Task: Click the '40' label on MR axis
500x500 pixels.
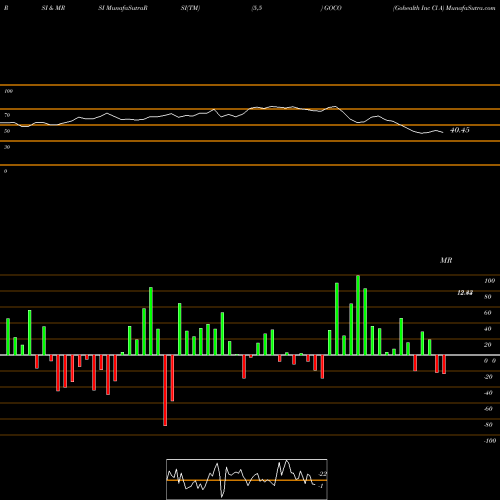Action: point(488,329)
